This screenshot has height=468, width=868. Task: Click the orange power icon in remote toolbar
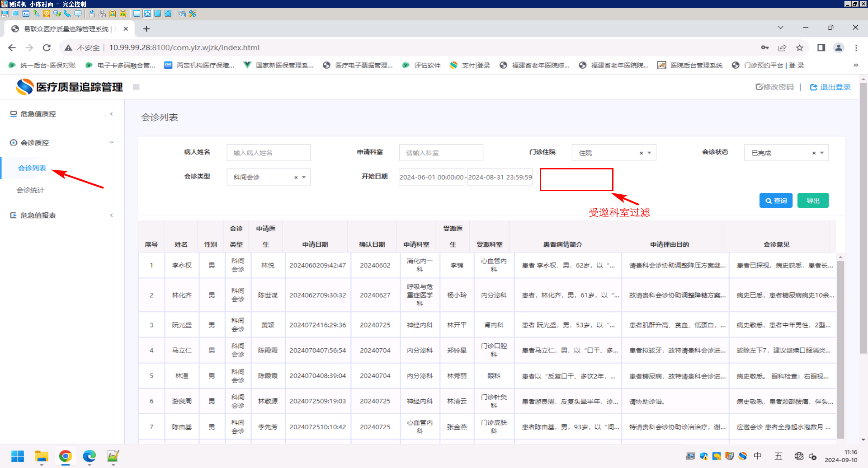47,14
